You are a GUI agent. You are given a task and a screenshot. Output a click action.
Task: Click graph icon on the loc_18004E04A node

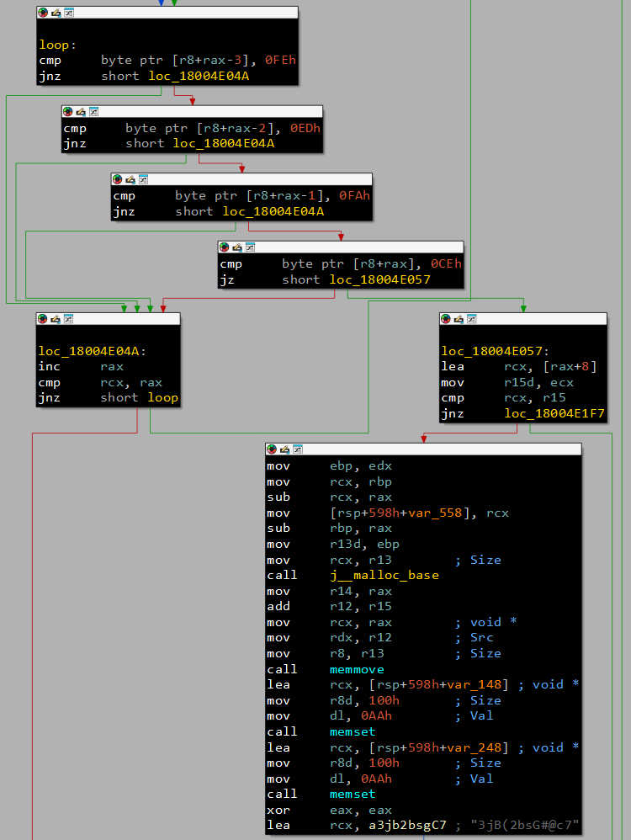[68, 319]
